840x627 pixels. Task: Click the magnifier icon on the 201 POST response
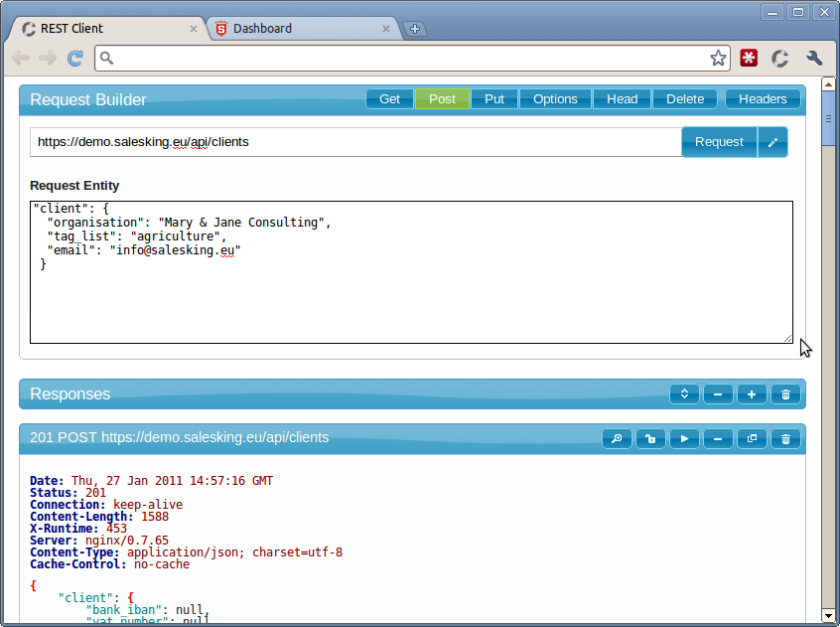click(x=617, y=439)
